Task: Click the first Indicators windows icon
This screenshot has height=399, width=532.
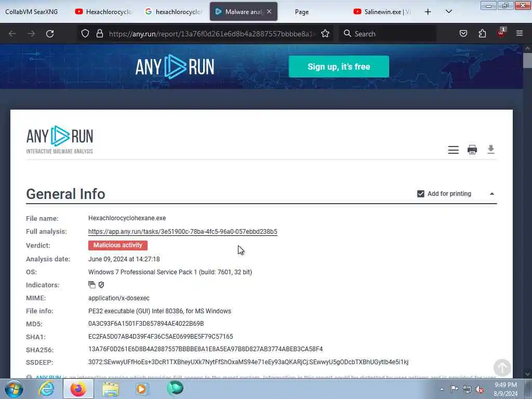Action: [x=92, y=285]
